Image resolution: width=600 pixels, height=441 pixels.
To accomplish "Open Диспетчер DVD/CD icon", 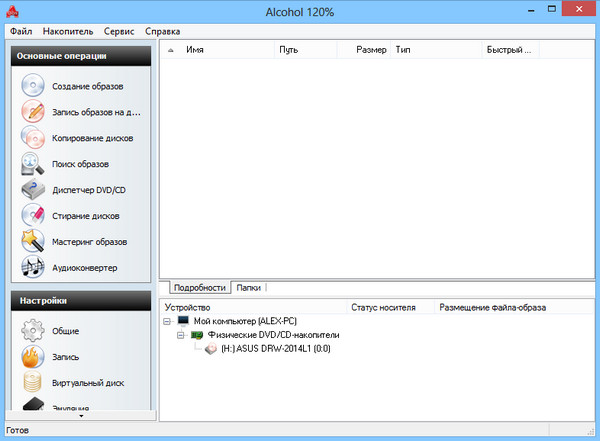I will pos(34,190).
